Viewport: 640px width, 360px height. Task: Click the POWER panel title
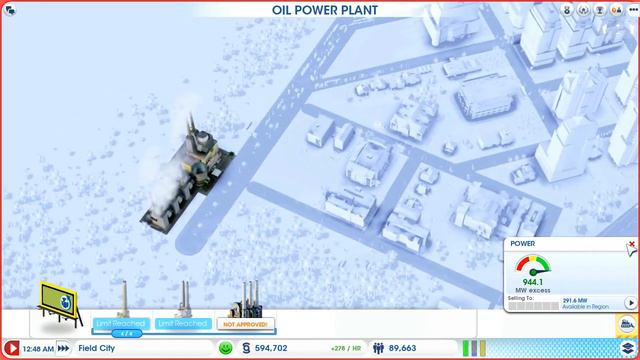pyautogui.click(x=522, y=244)
